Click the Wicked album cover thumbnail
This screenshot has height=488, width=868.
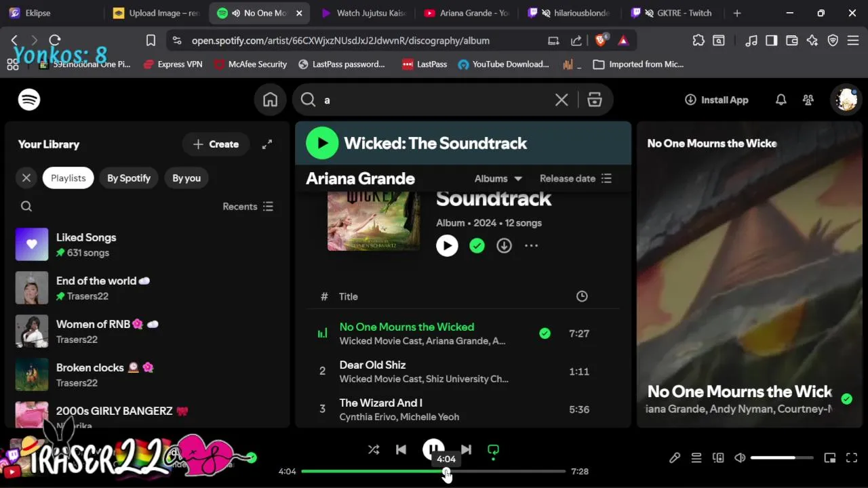point(374,221)
